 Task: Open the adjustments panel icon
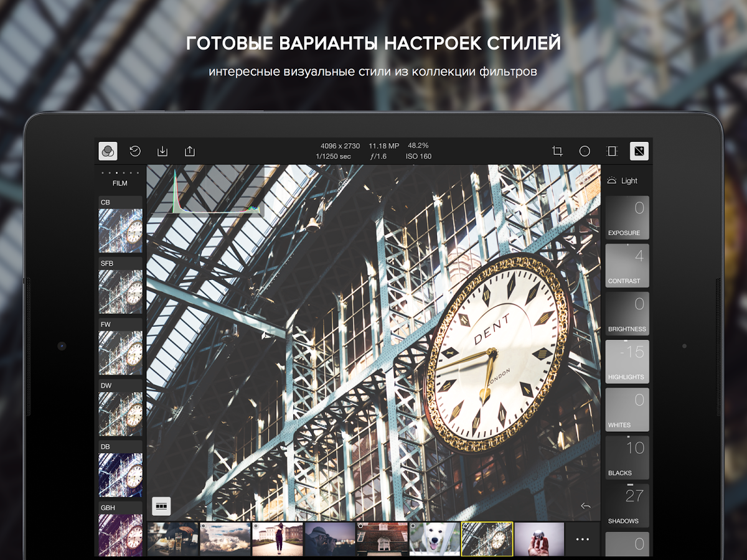[x=639, y=151]
